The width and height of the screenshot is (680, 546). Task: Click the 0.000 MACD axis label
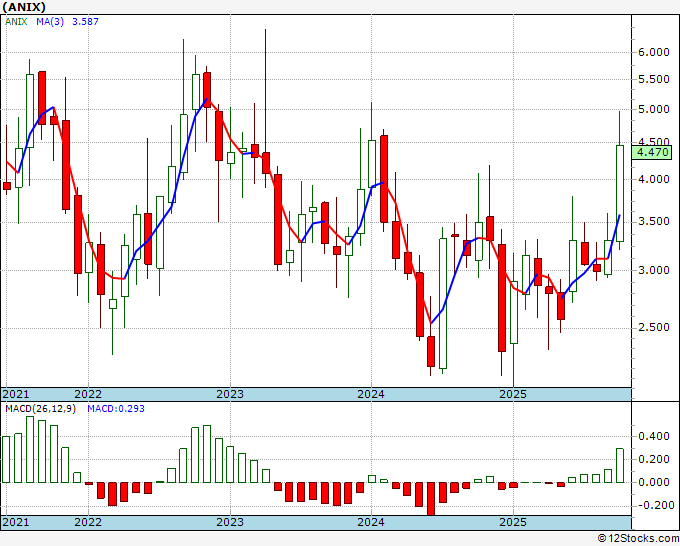654,482
